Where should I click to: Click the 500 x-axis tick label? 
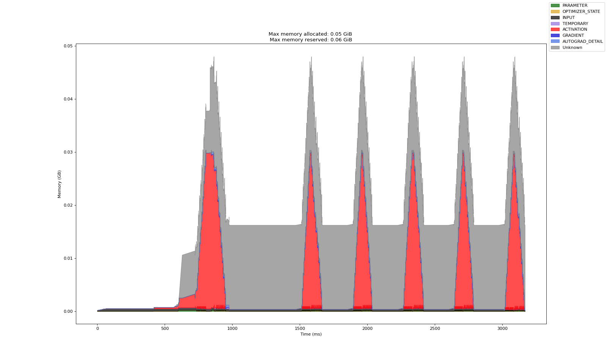click(x=165, y=328)
